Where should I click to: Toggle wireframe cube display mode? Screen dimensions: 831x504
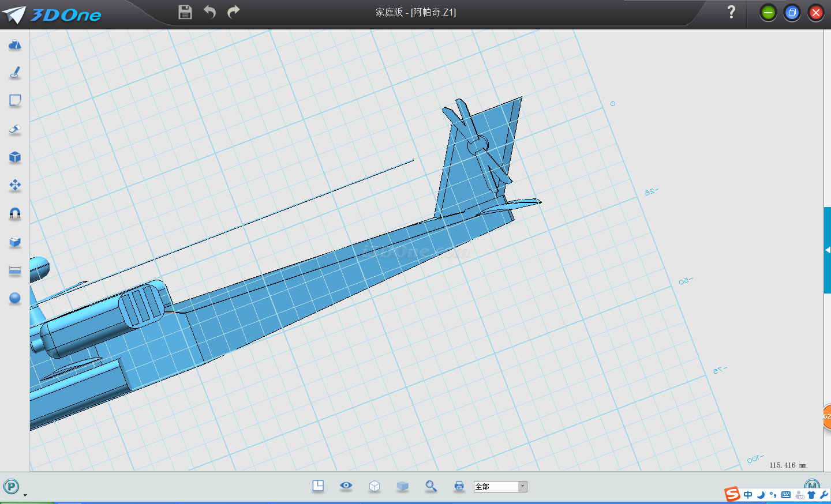[375, 486]
